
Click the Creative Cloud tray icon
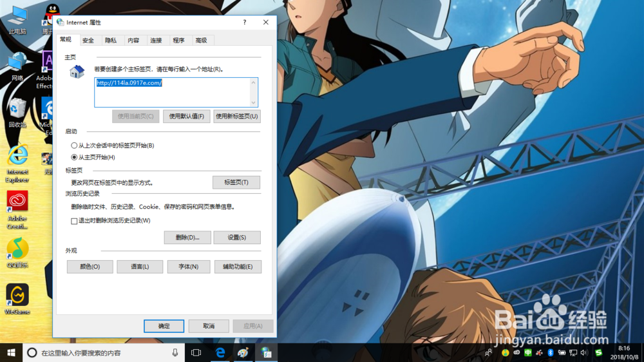pyautogui.click(x=516, y=352)
